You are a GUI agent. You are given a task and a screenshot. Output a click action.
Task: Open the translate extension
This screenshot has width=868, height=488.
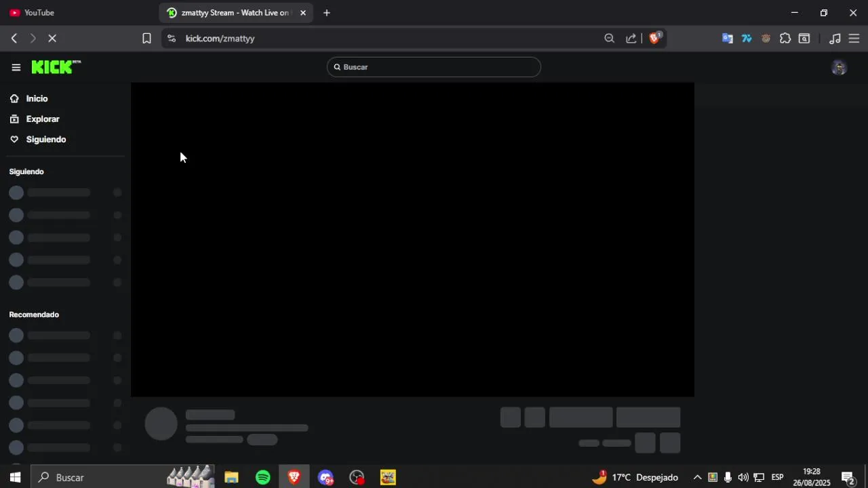pyautogui.click(x=728, y=39)
